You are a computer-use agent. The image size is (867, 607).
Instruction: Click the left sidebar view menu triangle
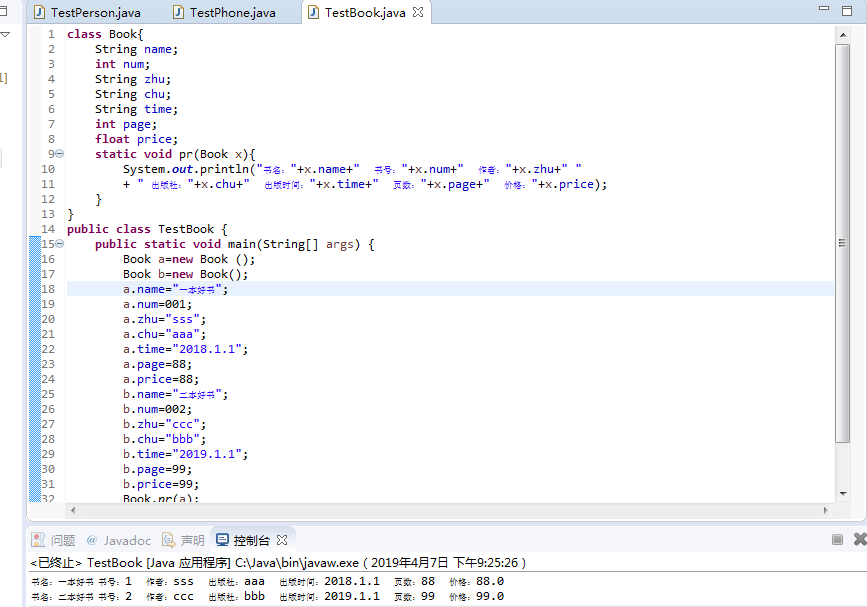point(6,34)
